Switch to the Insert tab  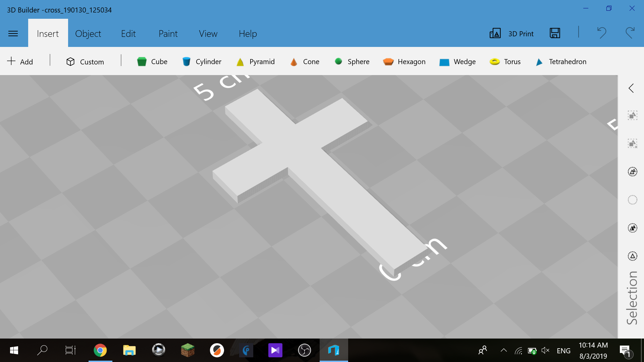coord(48,34)
